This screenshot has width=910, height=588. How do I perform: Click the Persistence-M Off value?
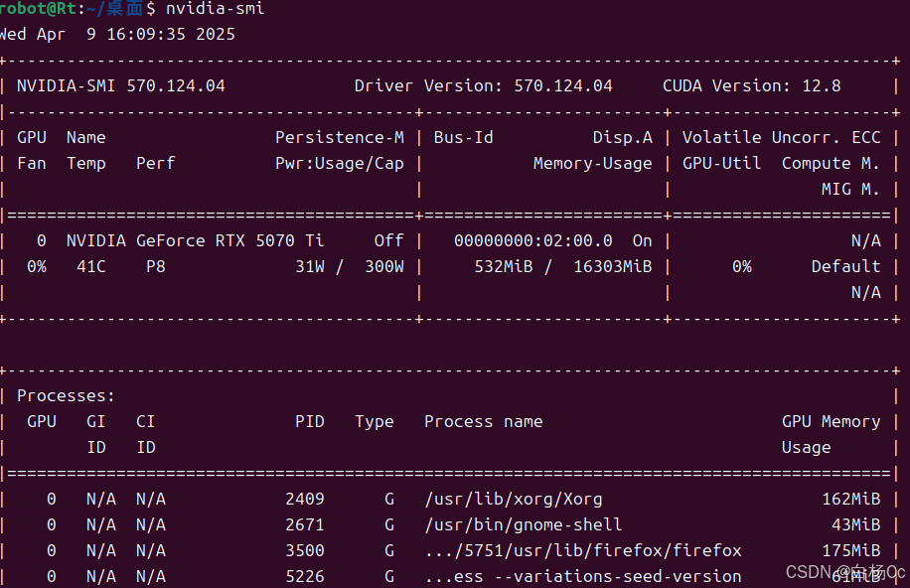tap(388, 241)
